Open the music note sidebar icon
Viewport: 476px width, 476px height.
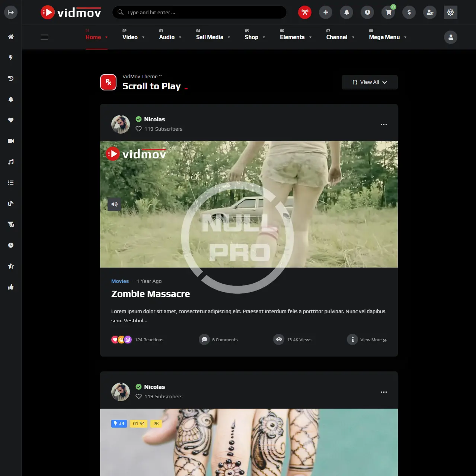(11, 162)
